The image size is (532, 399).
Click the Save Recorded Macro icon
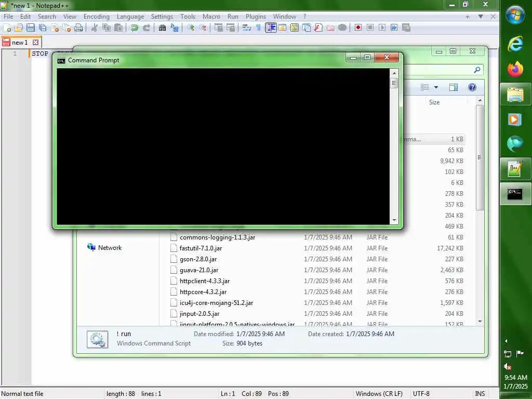tap(406, 28)
